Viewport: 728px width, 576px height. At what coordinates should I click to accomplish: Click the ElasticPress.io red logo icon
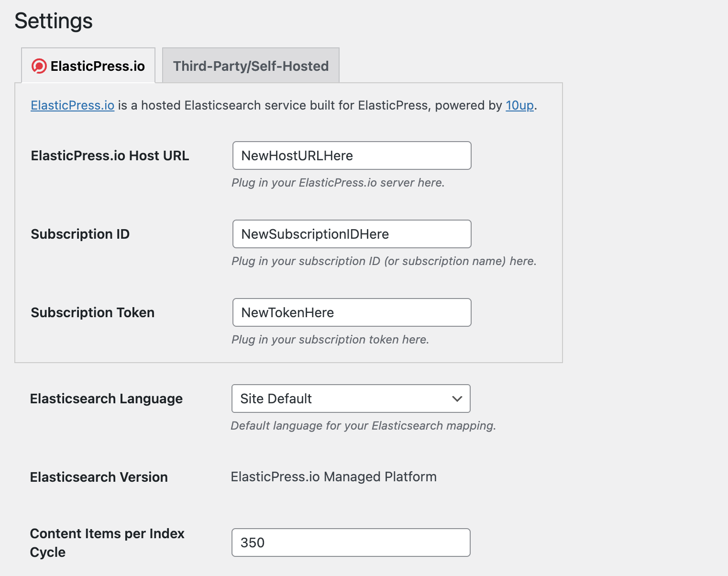(39, 66)
